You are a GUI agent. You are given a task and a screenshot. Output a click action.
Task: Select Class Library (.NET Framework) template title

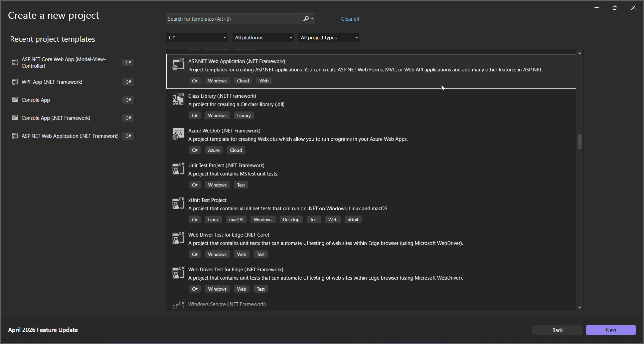tap(222, 96)
